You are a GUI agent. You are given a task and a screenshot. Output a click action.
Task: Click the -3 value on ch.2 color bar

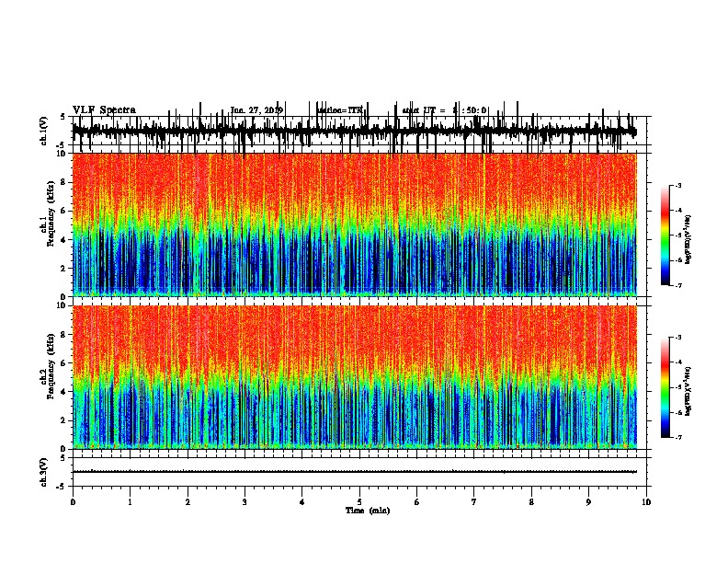pyautogui.click(x=678, y=338)
